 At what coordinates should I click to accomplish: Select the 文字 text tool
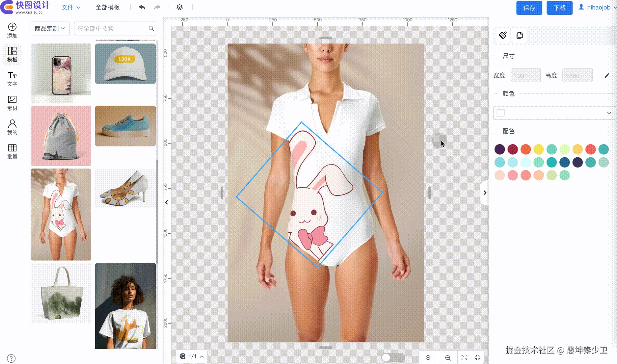pos(12,79)
